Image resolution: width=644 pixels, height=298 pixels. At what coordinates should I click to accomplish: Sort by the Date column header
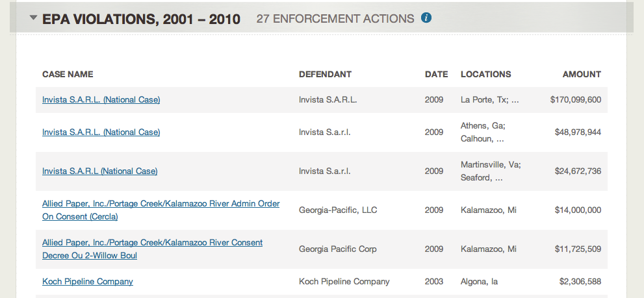pos(436,74)
